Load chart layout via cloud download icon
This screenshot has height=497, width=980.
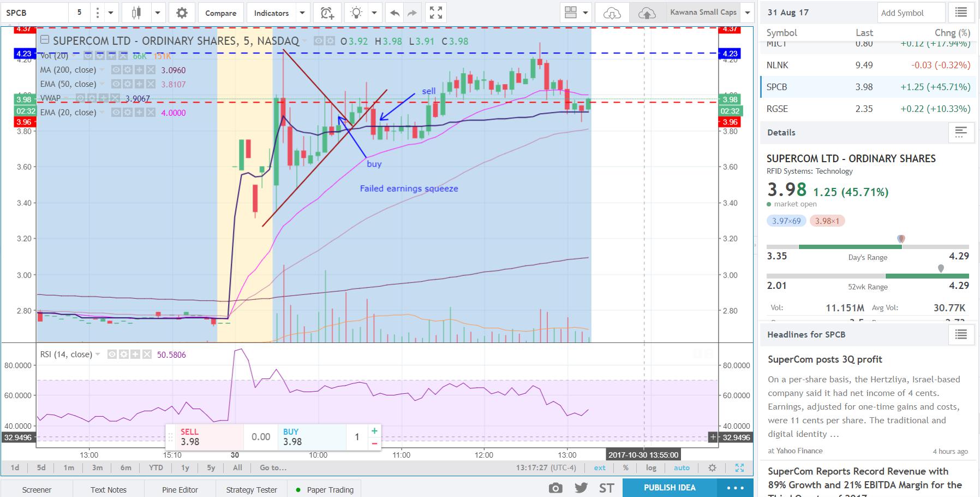[612, 13]
